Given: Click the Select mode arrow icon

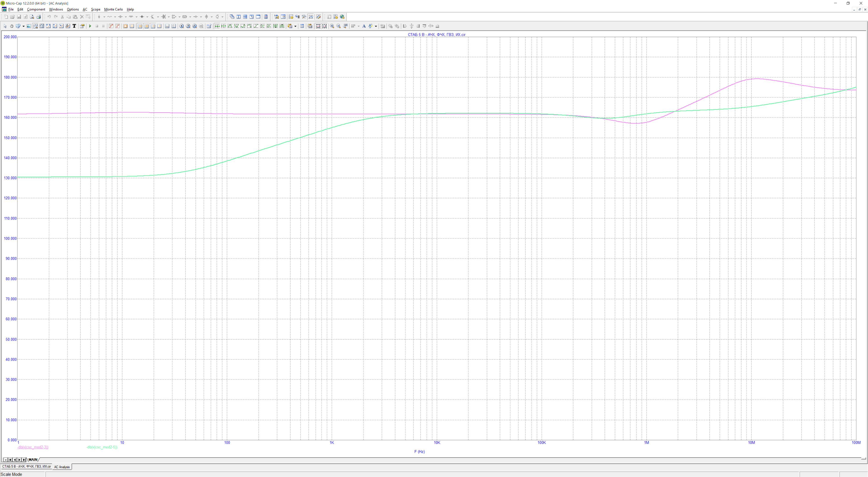Looking at the screenshot, I should coord(5,26).
